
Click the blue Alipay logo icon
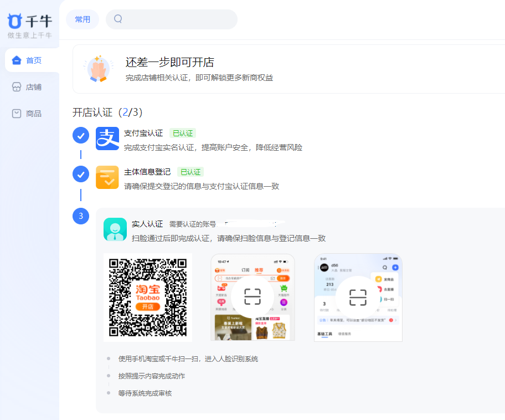pyautogui.click(x=107, y=139)
